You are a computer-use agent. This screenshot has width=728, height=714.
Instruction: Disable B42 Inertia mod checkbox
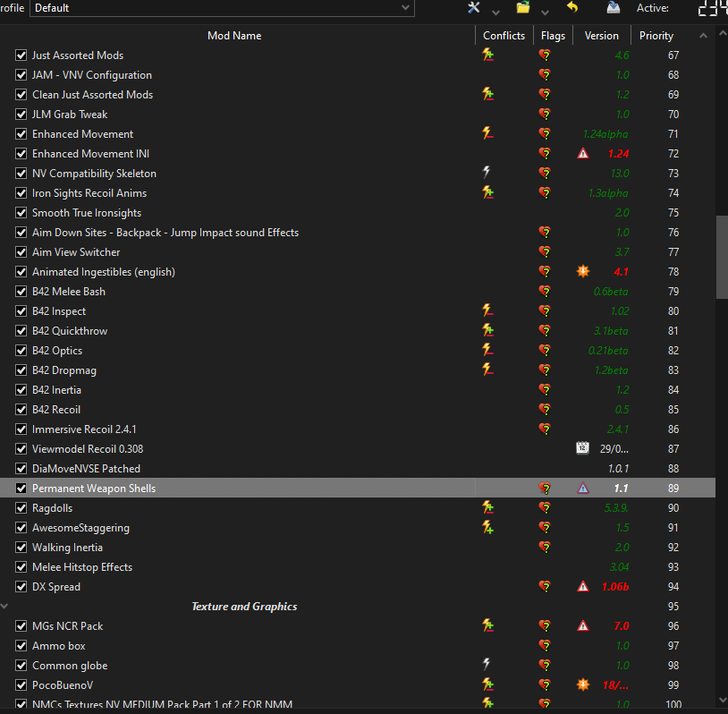21,390
